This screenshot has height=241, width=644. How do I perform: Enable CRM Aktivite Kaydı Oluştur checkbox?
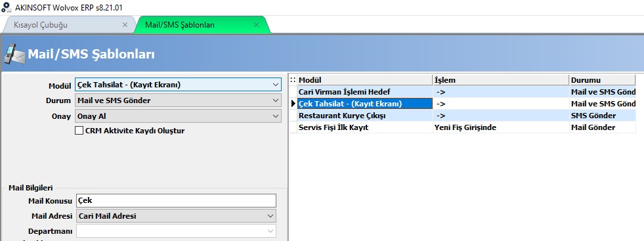tap(79, 131)
